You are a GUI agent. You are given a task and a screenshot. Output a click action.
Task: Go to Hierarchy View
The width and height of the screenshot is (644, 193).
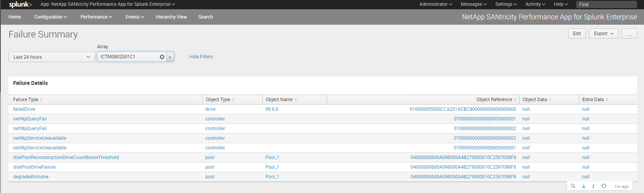171,17
